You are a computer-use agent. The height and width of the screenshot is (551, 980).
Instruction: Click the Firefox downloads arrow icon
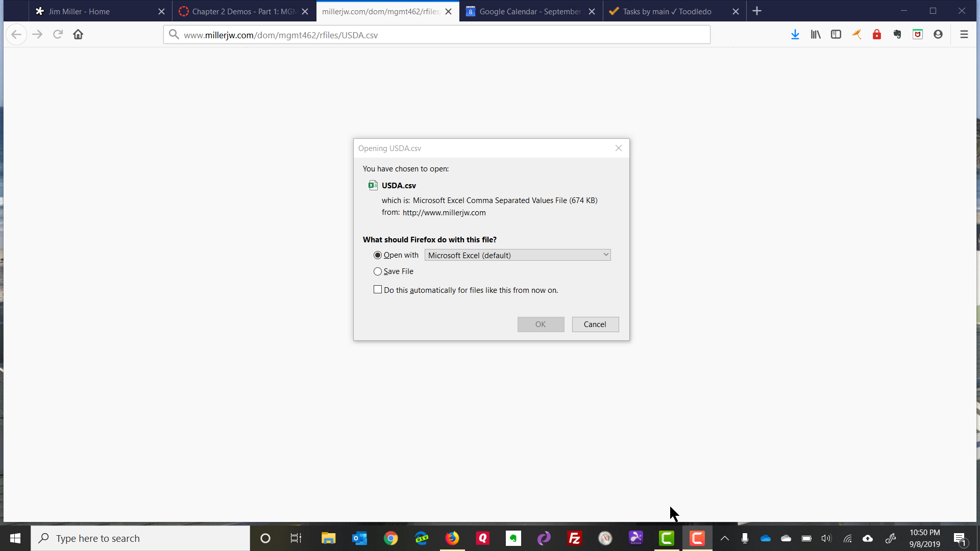click(795, 35)
